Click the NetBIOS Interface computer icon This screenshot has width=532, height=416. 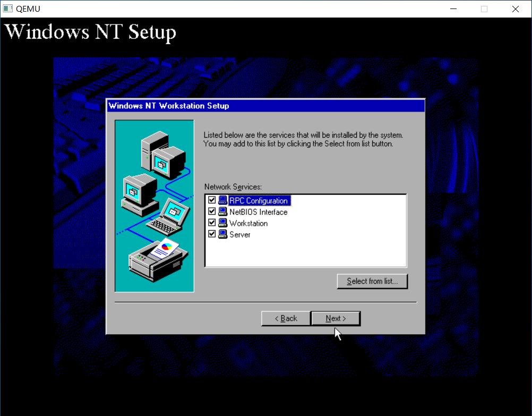[222, 211]
